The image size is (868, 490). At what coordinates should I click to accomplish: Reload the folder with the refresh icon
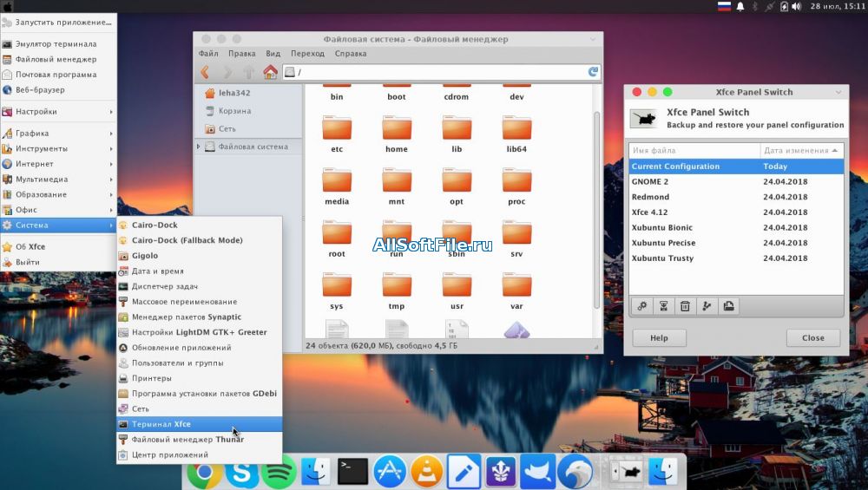(x=594, y=72)
